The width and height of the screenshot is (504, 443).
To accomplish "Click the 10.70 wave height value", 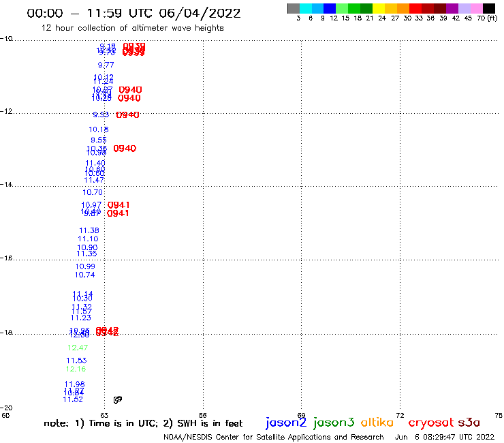I will coord(93,192).
